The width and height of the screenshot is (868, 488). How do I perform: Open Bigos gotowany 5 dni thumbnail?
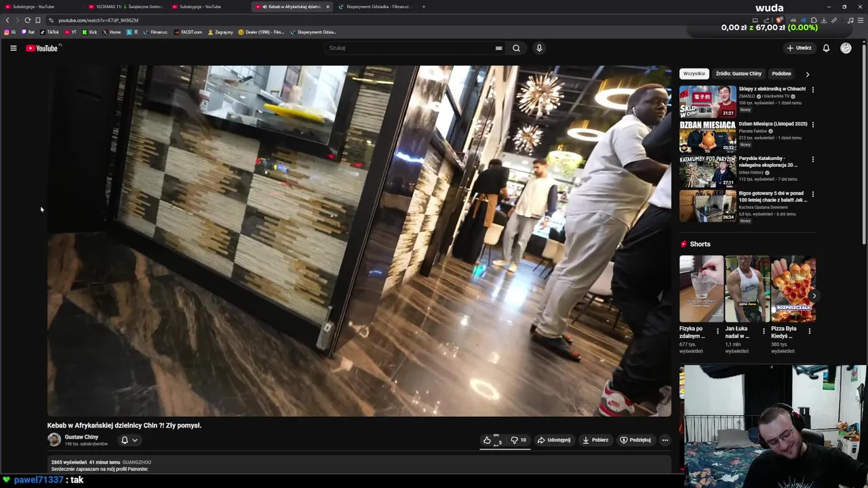coord(708,206)
